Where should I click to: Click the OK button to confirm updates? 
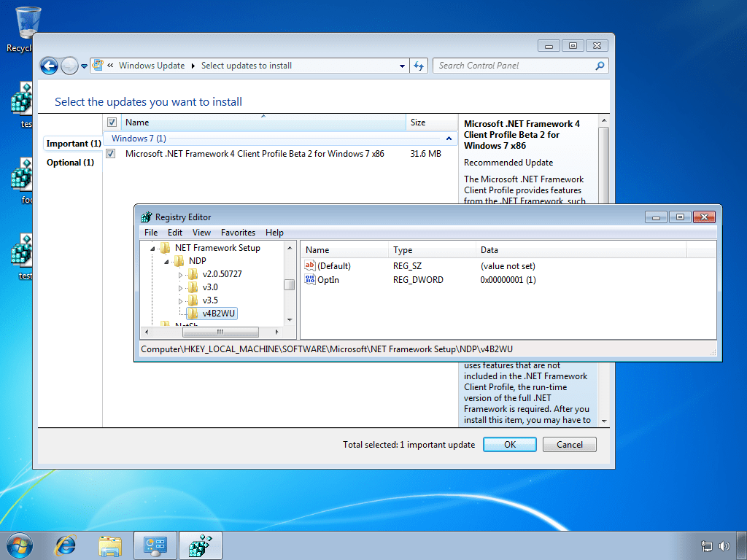[x=509, y=444]
